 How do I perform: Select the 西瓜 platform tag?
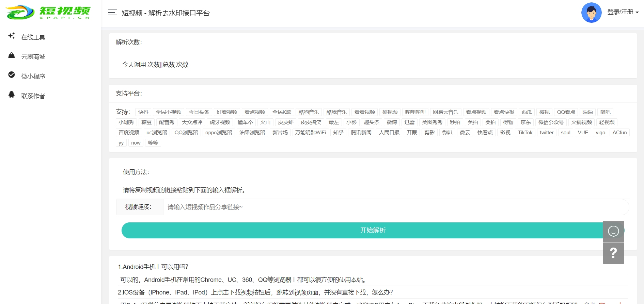527,112
